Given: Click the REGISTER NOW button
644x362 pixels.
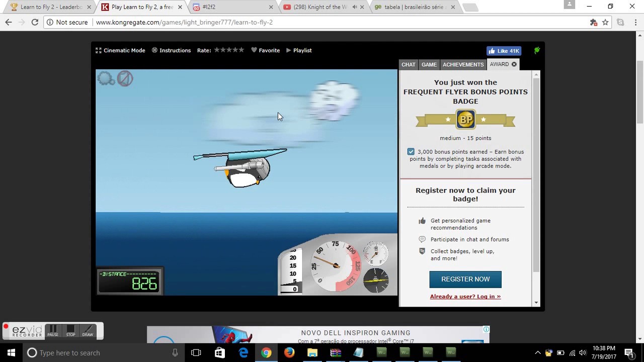Looking at the screenshot, I should pyautogui.click(x=465, y=279).
